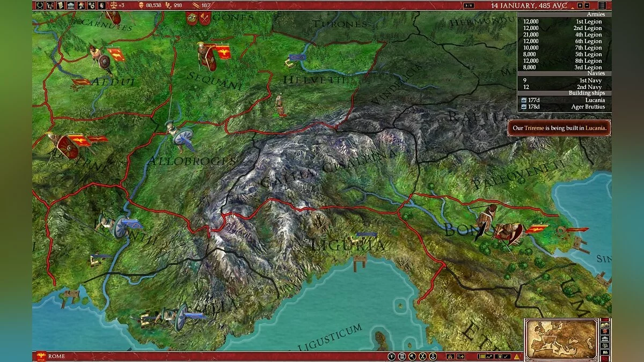644x362 pixels.
Task: Select temple map mode beside minimap
Action: pos(605,338)
